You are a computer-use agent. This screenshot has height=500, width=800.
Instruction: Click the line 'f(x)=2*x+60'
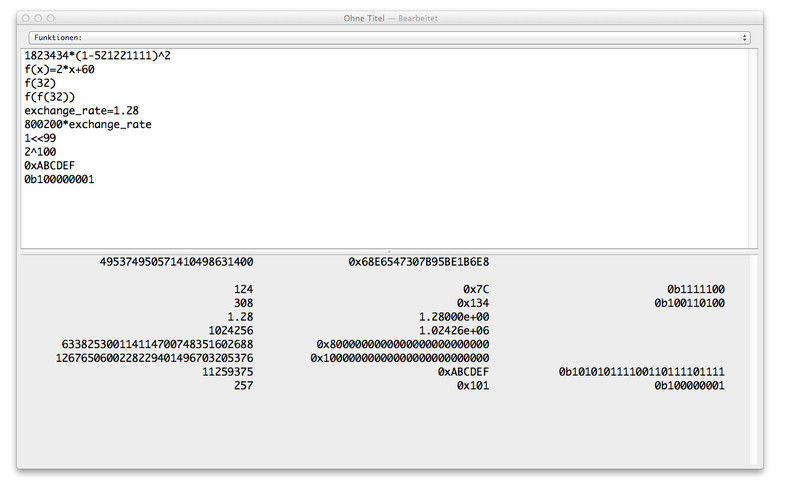coord(59,69)
